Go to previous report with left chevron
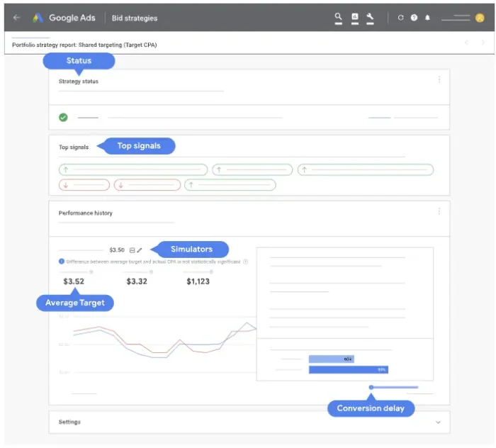496x448 pixels. point(466,42)
